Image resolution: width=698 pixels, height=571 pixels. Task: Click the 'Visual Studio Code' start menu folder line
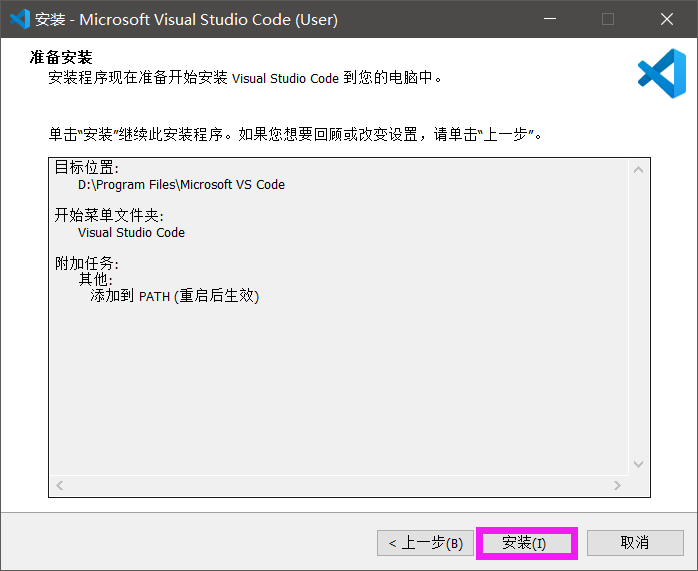[131, 233]
